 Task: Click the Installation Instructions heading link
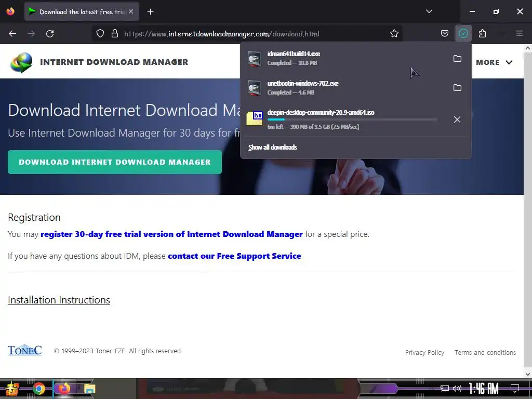tap(59, 300)
